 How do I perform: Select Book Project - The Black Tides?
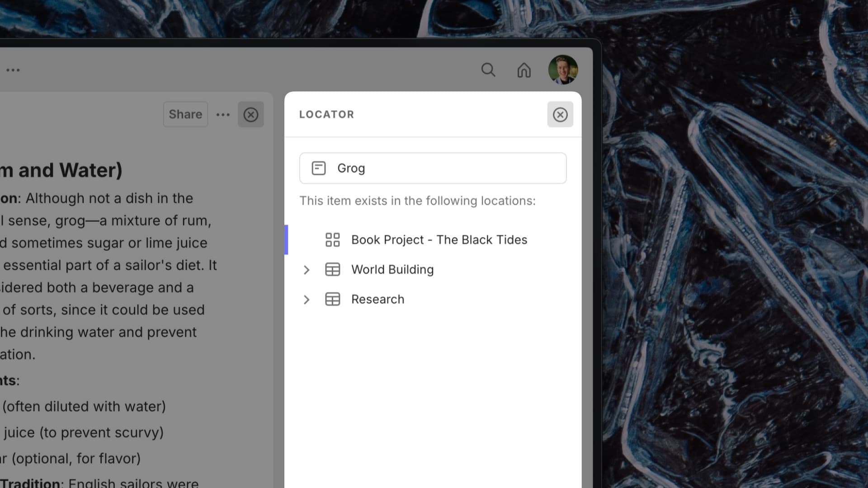pyautogui.click(x=433, y=239)
